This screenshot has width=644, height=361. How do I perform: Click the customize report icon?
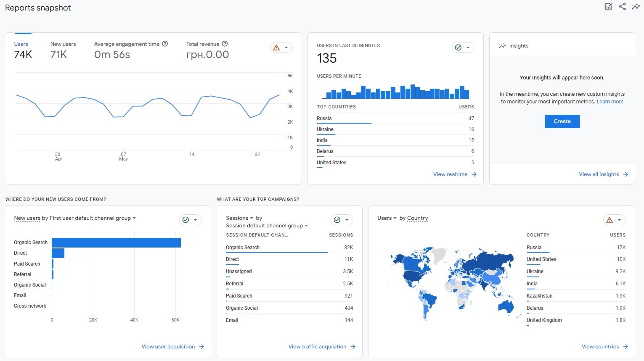(x=608, y=7)
